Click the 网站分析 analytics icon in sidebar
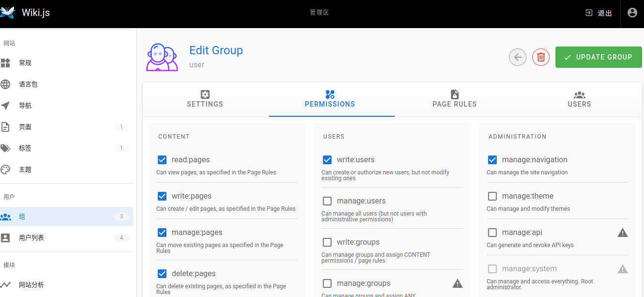This screenshot has height=297, width=644. click(x=6, y=285)
